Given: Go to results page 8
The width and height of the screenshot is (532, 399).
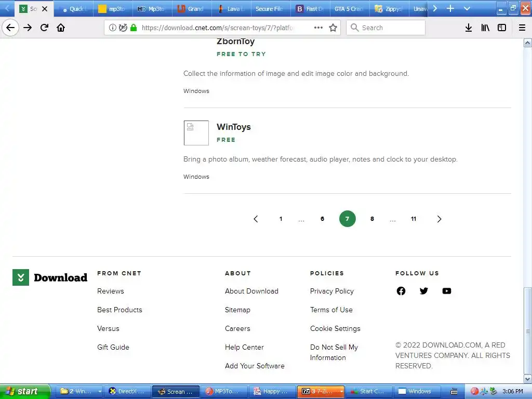Looking at the screenshot, I should [372, 219].
